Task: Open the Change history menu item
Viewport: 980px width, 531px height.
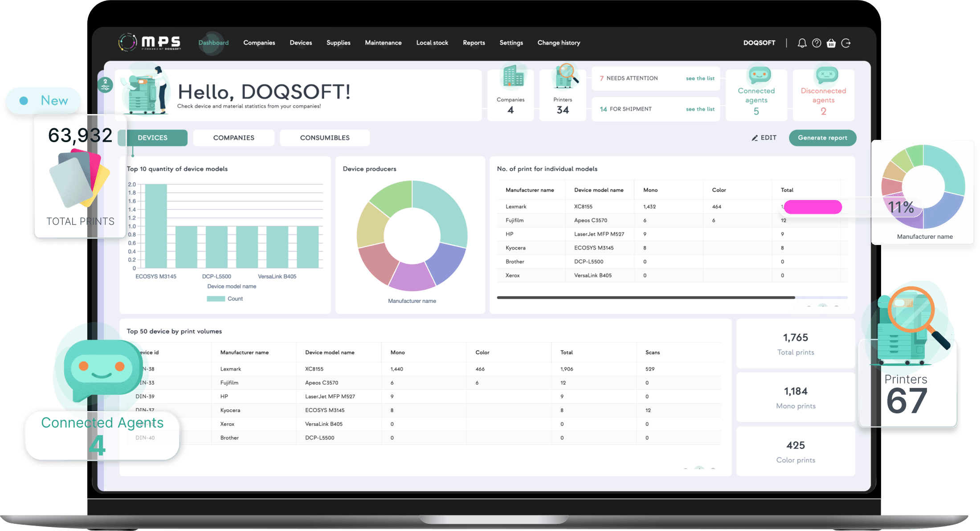Action: (559, 43)
